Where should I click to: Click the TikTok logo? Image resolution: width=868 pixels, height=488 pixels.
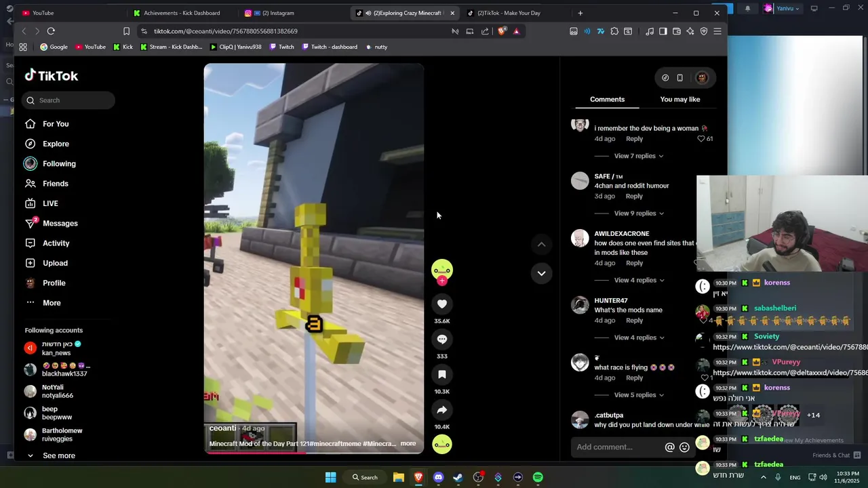click(x=52, y=76)
